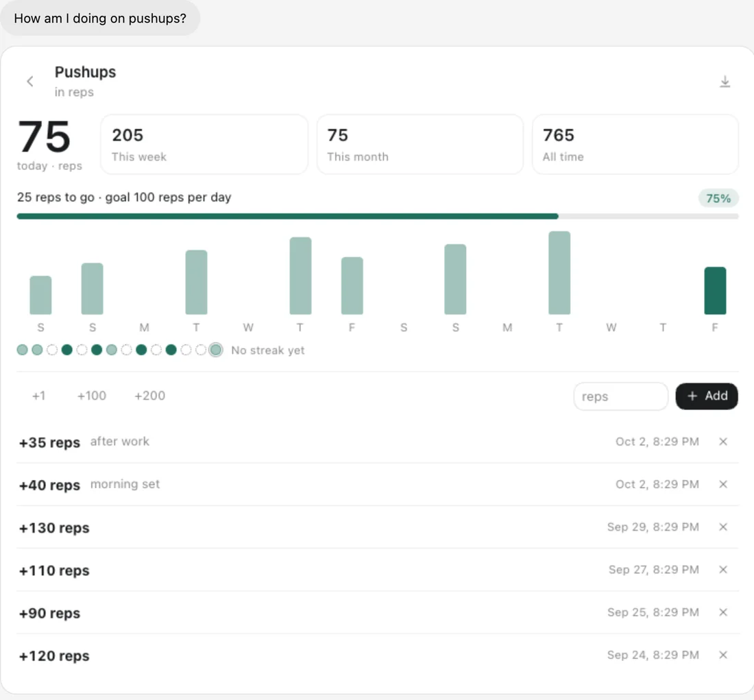Image resolution: width=754 pixels, height=700 pixels.
Task: Click the "in reps" subtitle
Action: point(74,92)
